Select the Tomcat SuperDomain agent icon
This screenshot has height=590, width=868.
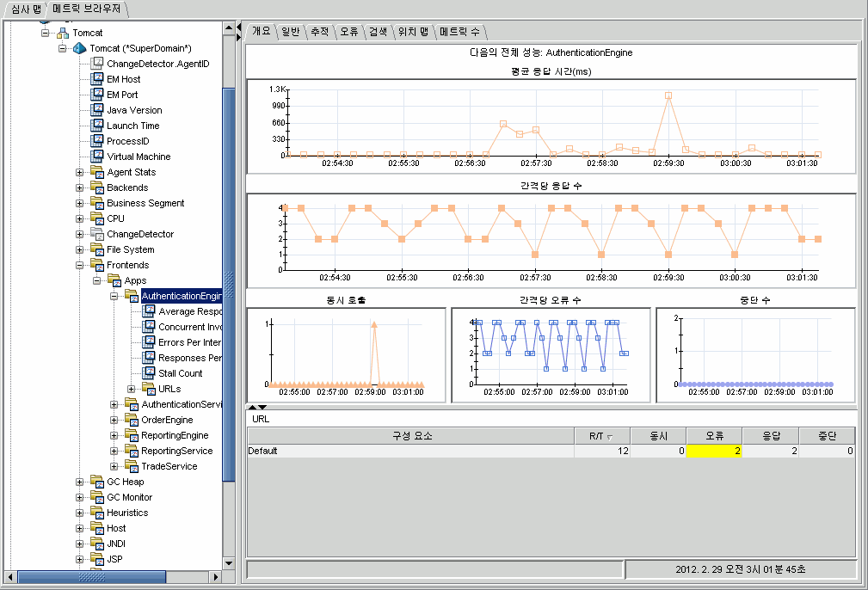pyautogui.click(x=80, y=48)
